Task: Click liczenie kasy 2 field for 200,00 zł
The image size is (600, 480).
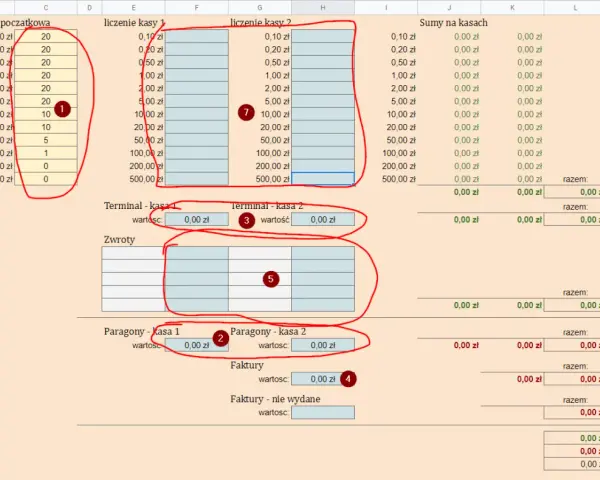Action: 323,166
